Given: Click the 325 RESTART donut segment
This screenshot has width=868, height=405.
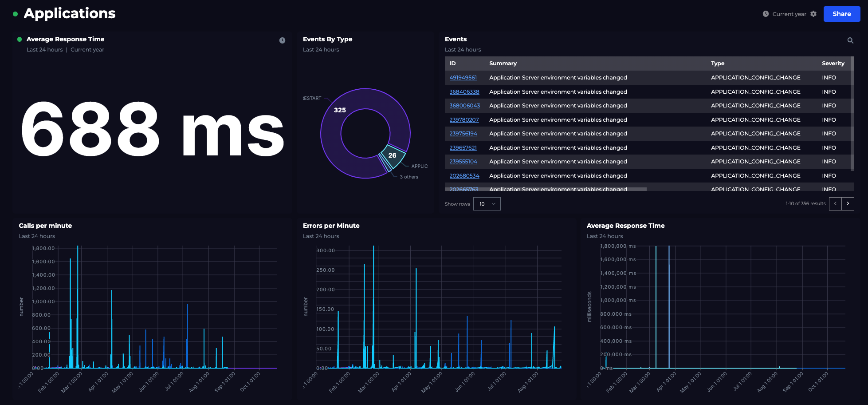Looking at the screenshot, I should (x=341, y=110).
